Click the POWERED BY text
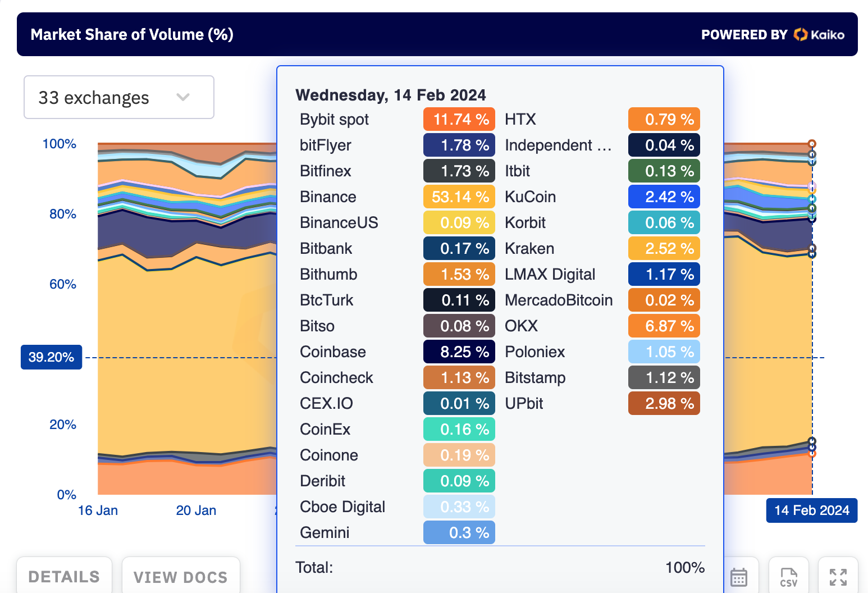The width and height of the screenshot is (868, 593). (744, 35)
